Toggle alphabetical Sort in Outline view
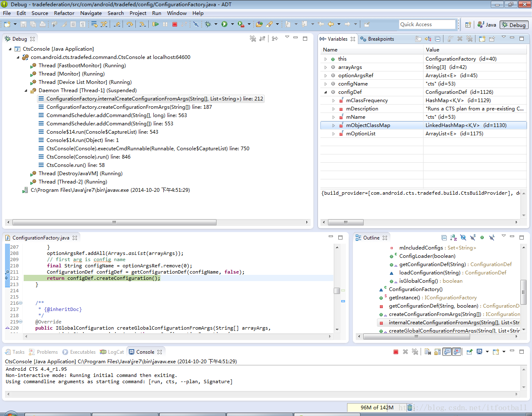532x416 pixels. 453,238
